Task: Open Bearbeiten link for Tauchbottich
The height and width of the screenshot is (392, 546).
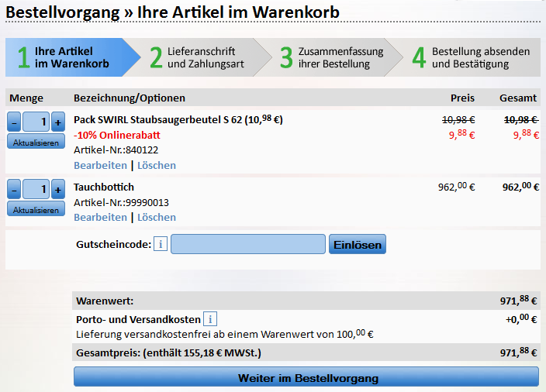Action: point(100,217)
